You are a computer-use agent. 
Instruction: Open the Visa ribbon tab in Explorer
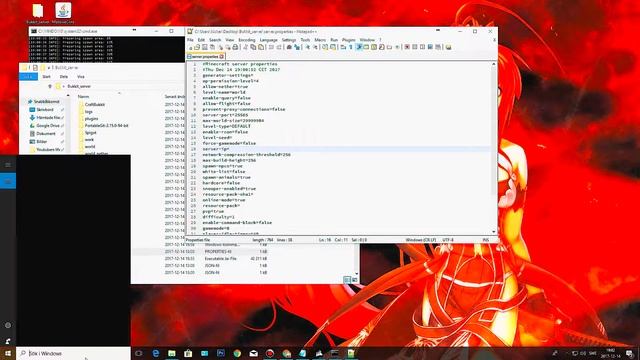[81, 77]
